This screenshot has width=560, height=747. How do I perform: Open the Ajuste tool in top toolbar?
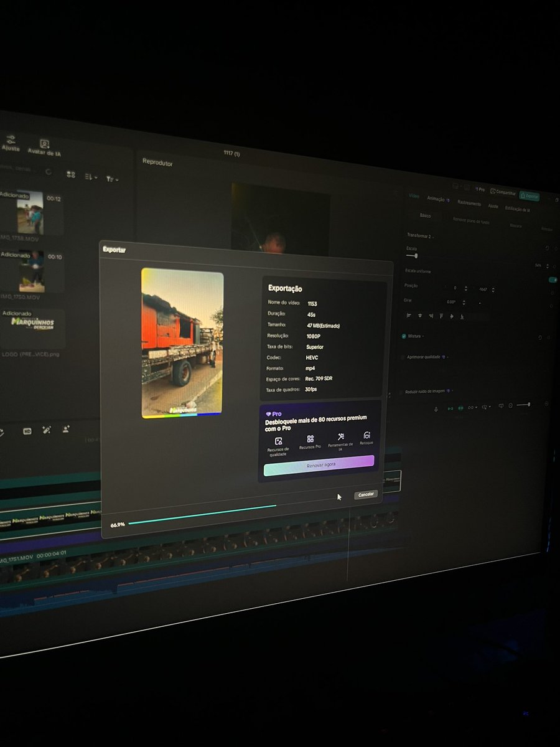[x=10, y=143]
